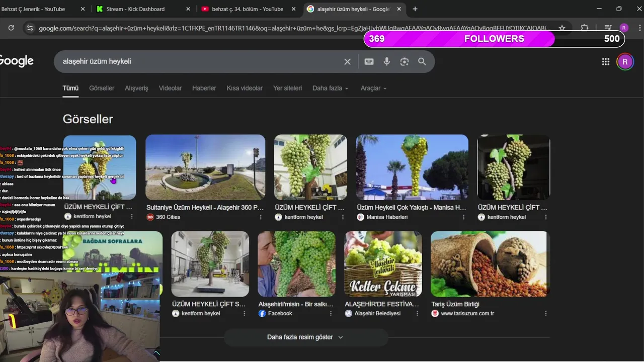Open the Facebook source link
This screenshot has width=644, height=362.
pos(280,314)
